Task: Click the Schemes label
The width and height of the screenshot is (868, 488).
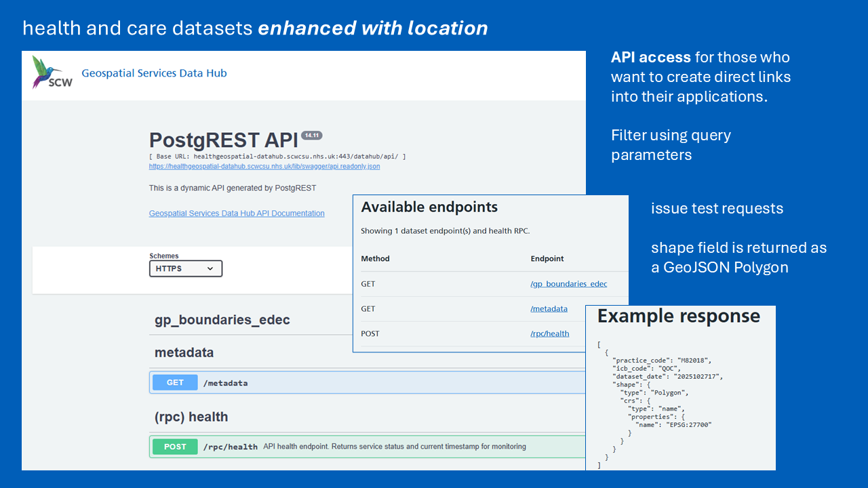Action: pos(164,256)
